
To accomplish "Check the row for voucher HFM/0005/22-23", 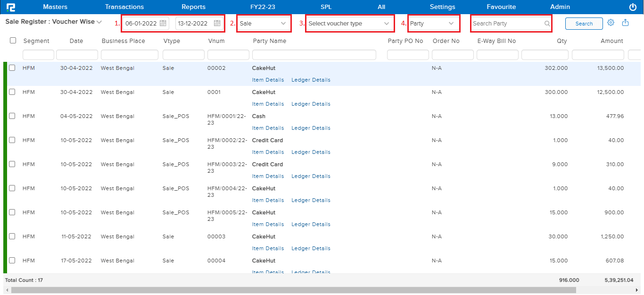I will [12, 212].
